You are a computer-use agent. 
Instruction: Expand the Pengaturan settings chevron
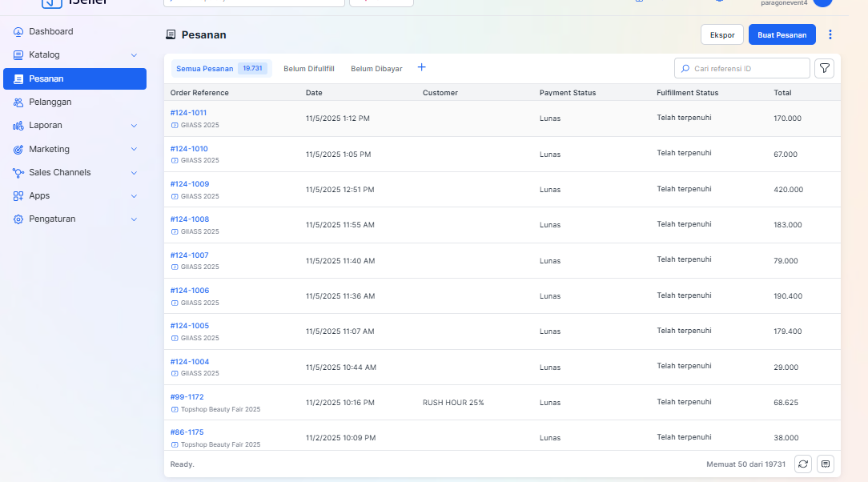[134, 219]
